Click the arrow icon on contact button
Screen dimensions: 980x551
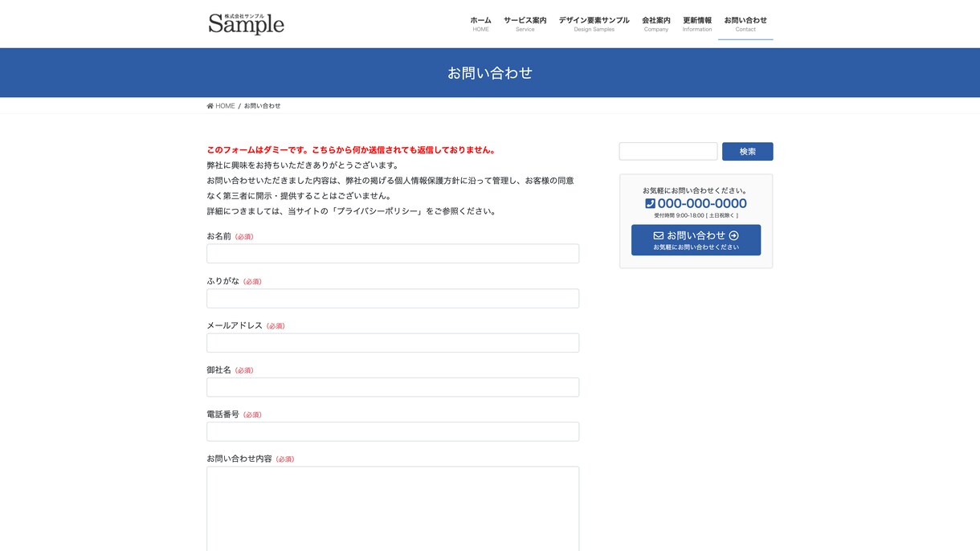point(733,235)
